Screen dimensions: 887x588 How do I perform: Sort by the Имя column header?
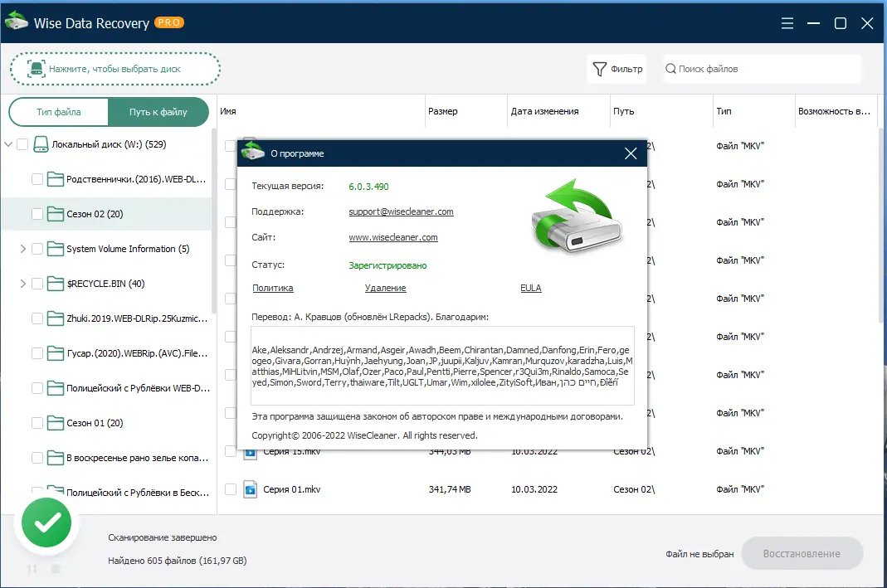tap(321, 111)
